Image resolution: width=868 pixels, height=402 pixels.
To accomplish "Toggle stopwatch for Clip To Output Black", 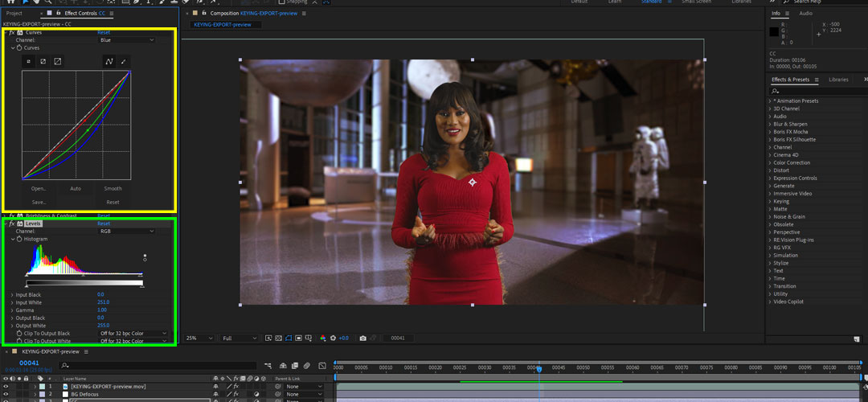I will click(19, 334).
